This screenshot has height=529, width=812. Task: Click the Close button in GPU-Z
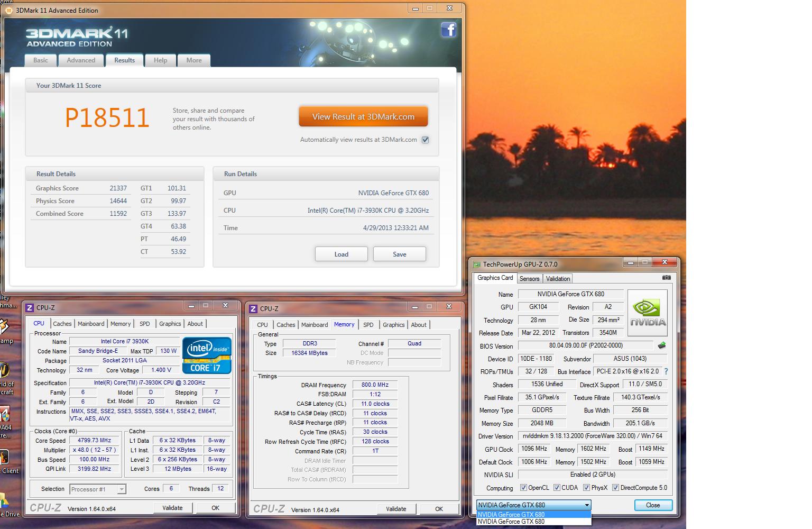coord(653,505)
